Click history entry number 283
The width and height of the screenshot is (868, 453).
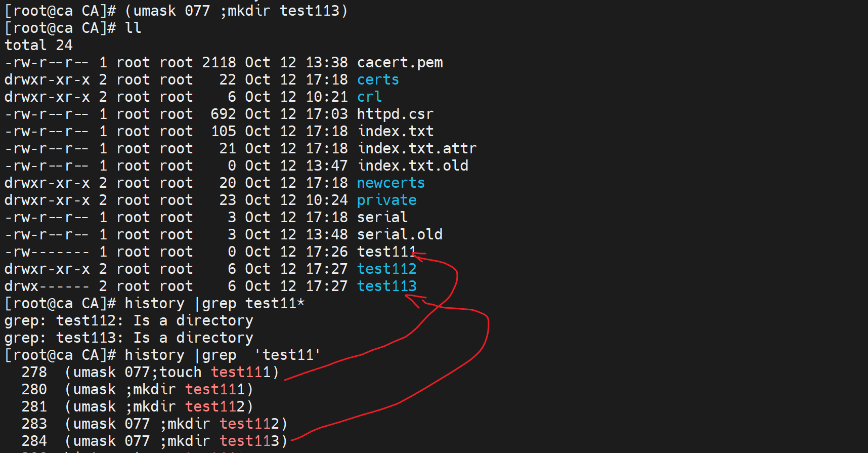(x=34, y=424)
